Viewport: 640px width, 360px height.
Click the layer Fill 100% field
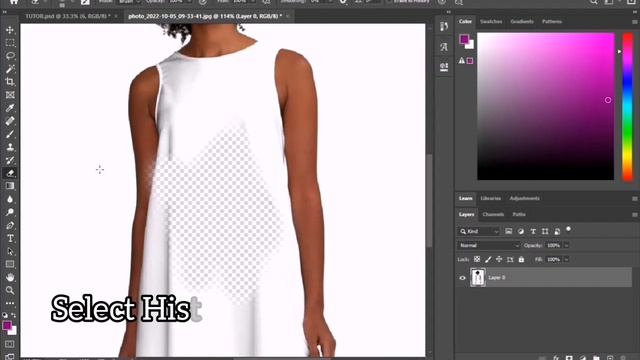point(553,259)
